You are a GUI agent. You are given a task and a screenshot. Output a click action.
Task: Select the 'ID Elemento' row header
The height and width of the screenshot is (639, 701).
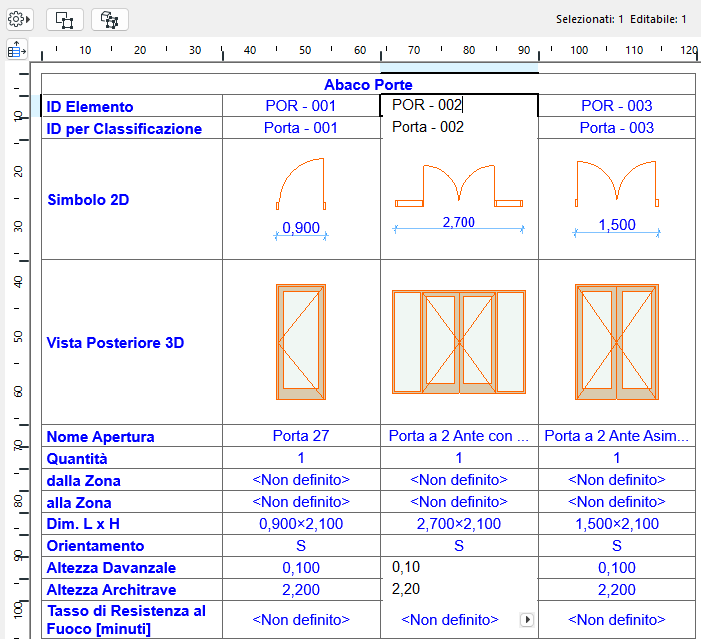pyautogui.click(x=90, y=107)
